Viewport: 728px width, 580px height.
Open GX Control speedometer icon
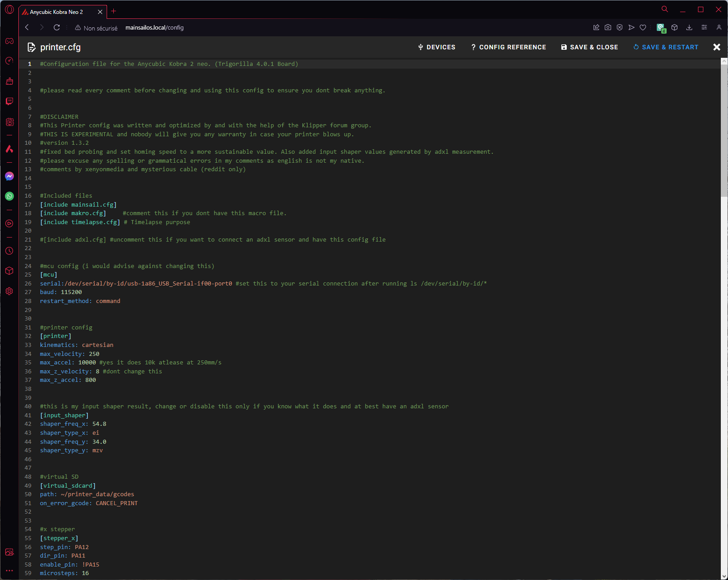9,61
